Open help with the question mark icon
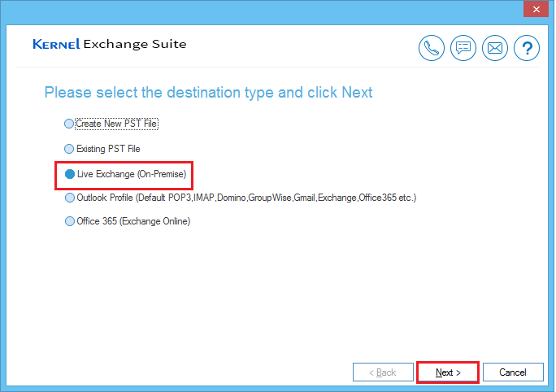The image size is (556, 392). (x=527, y=48)
